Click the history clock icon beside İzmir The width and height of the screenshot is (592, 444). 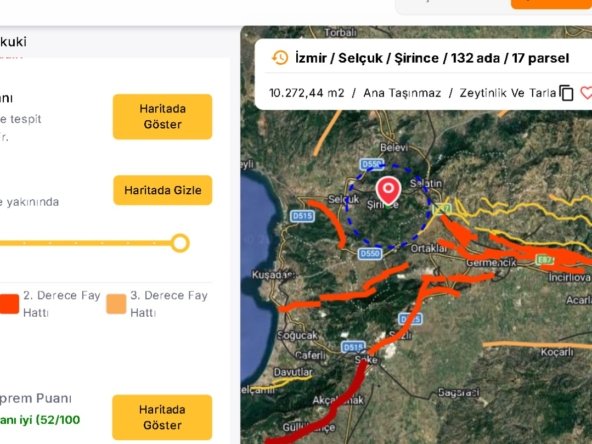[280, 58]
